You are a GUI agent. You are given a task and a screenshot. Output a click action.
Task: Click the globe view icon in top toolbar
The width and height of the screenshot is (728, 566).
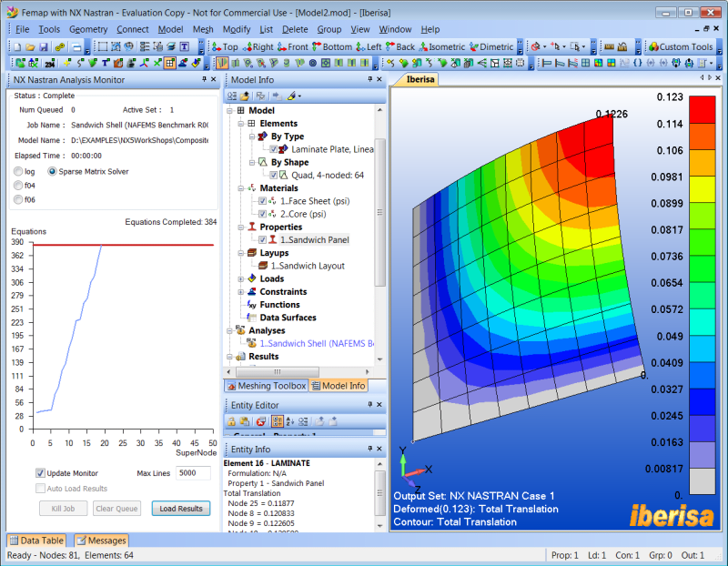coord(128,47)
